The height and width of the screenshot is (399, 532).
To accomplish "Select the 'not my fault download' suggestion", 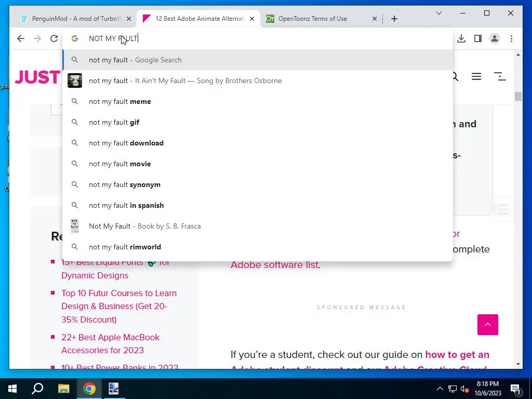I will point(258,143).
